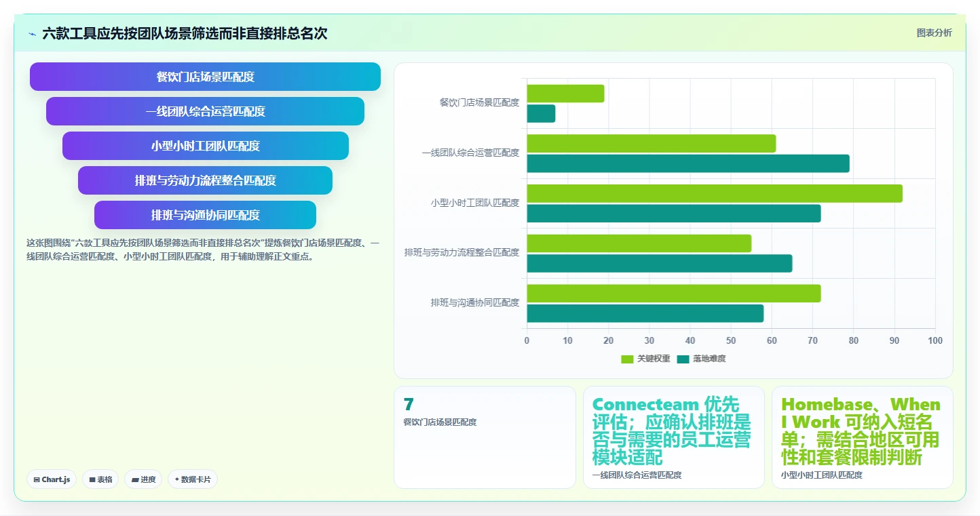Click the 图表分析 label in the header
This screenshot has height=516, width=980.
point(934,33)
